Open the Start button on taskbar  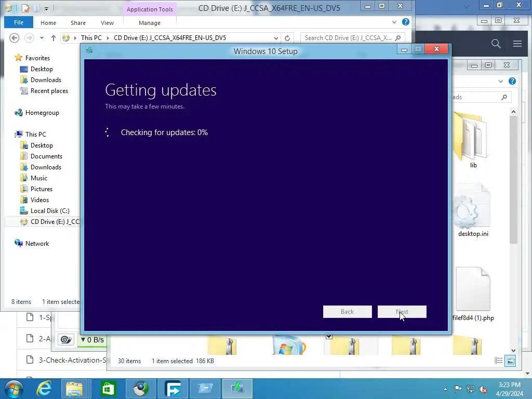[x=14, y=389]
